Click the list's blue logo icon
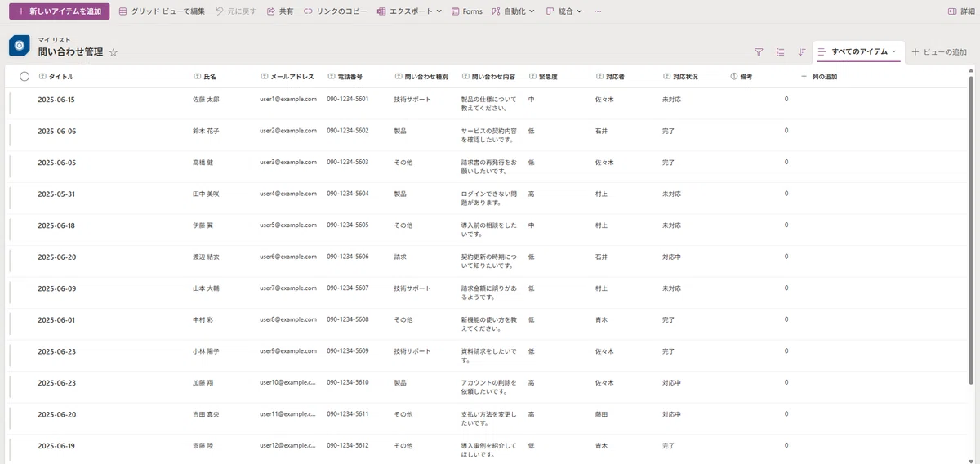The image size is (980, 464). coord(20,46)
